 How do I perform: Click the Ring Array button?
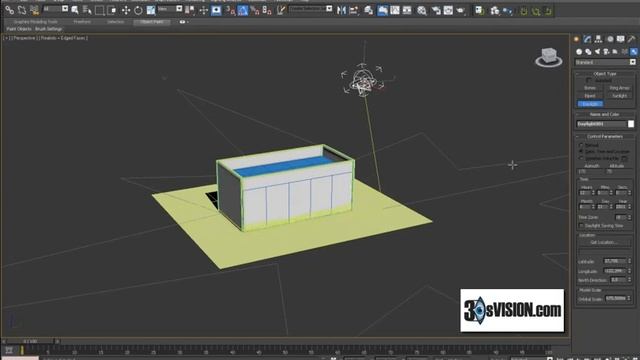click(619, 88)
